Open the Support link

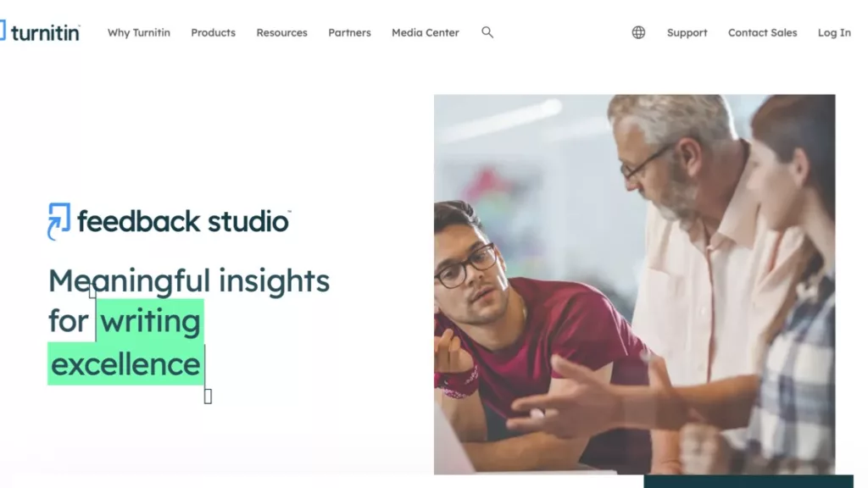687,33
